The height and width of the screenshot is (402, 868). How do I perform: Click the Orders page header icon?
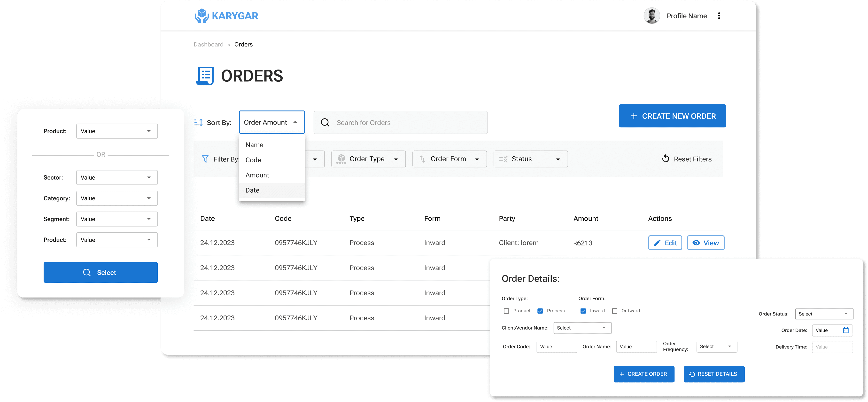tap(205, 76)
